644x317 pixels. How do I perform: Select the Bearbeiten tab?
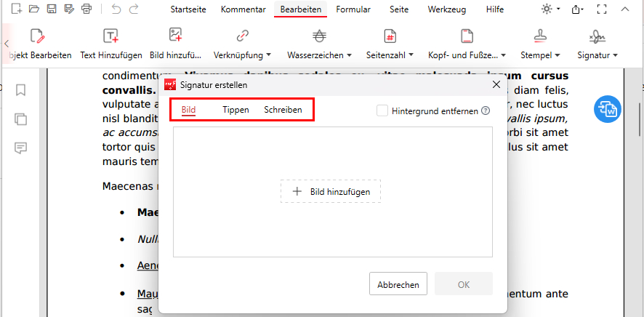click(301, 9)
